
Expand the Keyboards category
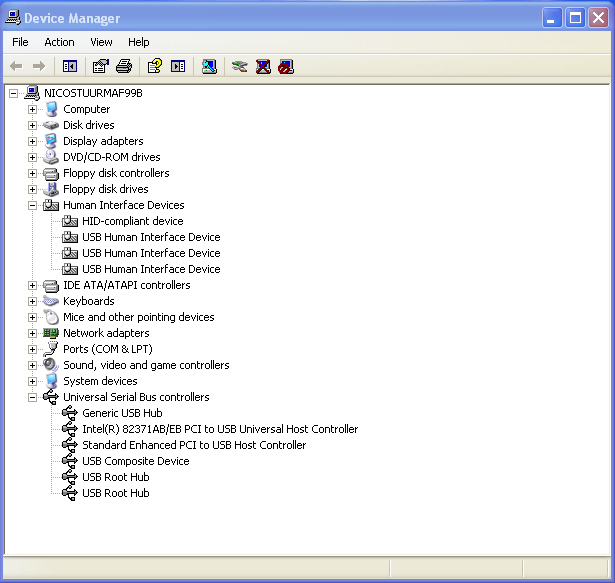pyautogui.click(x=33, y=301)
